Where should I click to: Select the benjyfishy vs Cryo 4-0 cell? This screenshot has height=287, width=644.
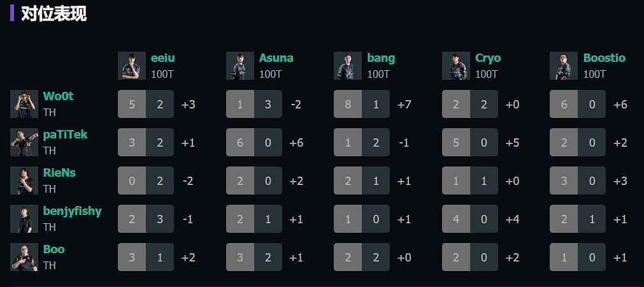point(470,219)
